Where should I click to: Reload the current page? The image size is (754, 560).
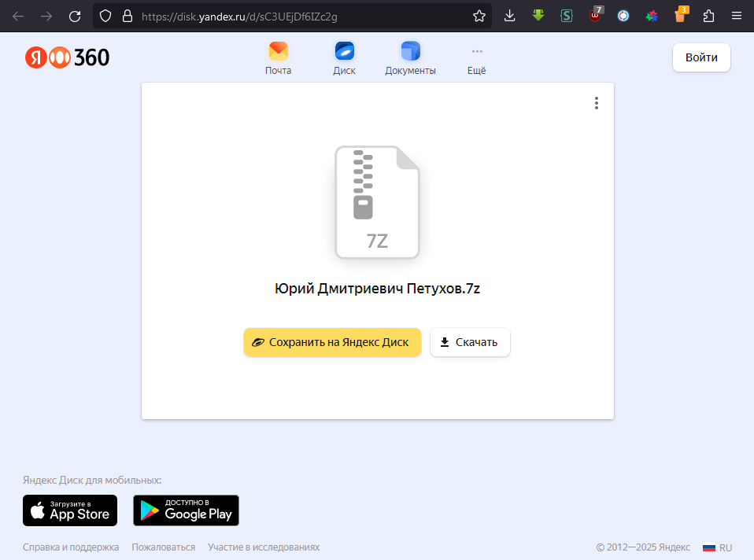tap(75, 17)
